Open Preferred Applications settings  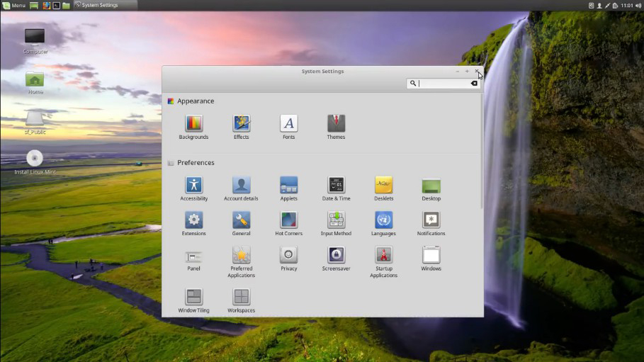(x=241, y=262)
